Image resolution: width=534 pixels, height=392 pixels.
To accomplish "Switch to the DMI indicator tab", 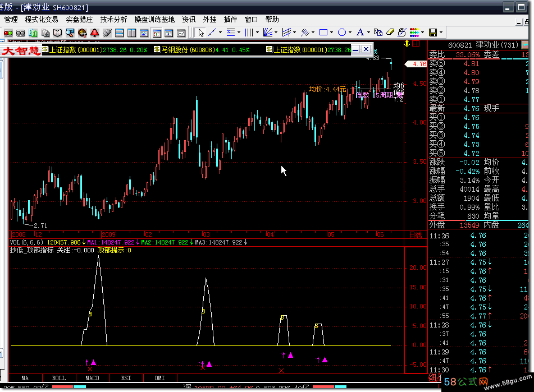I will point(159,378).
